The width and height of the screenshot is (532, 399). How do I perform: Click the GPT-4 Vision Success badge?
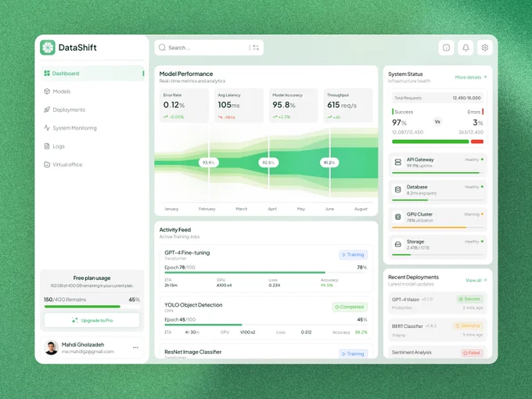[469, 299]
